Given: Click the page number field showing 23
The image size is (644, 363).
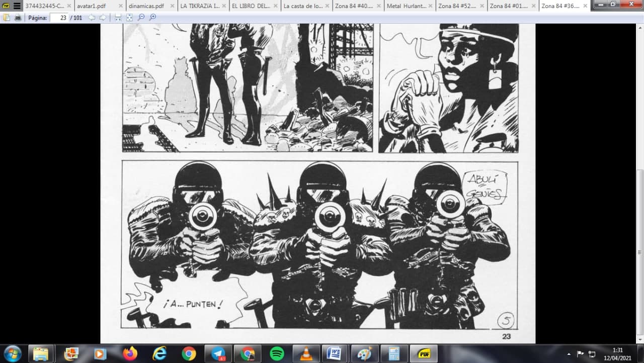Looking at the screenshot, I should click(x=59, y=18).
